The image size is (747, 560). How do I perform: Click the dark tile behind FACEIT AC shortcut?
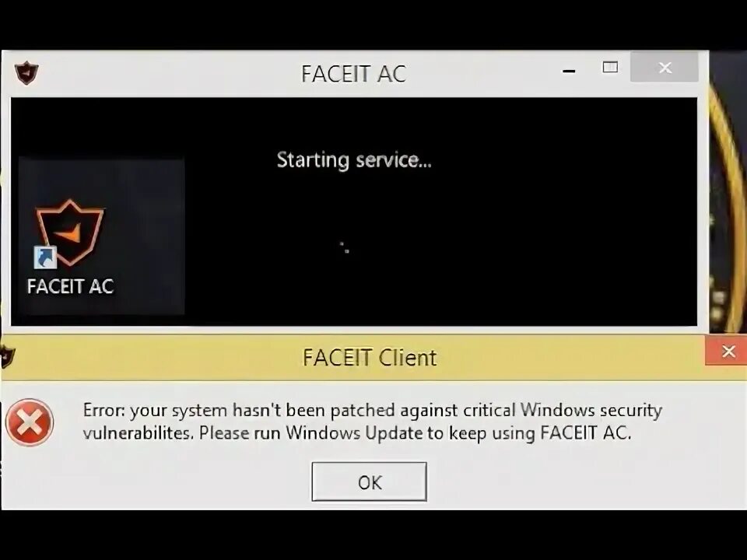(x=101, y=236)
